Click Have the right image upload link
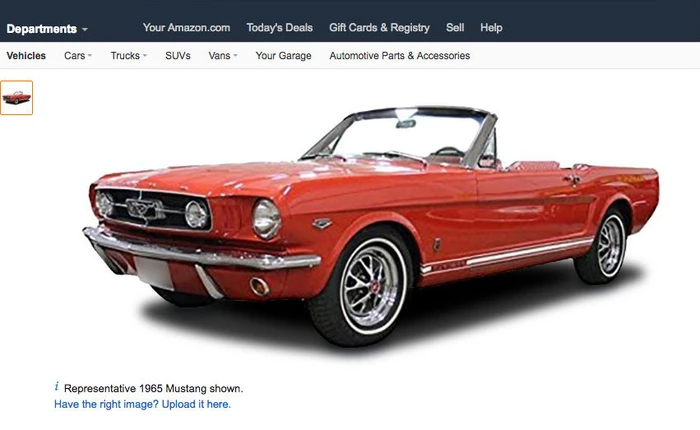The width and height of the screenshot is (700, 430). 142,404
